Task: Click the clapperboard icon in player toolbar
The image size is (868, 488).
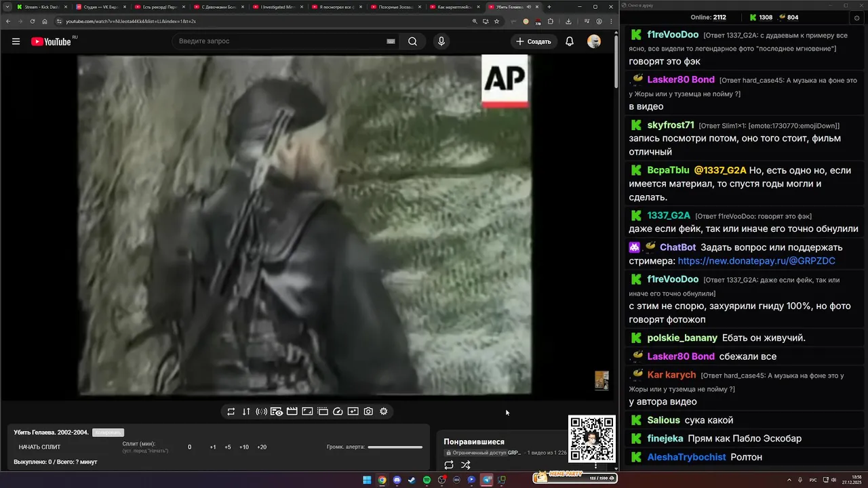Action: [x=292, y=411]
